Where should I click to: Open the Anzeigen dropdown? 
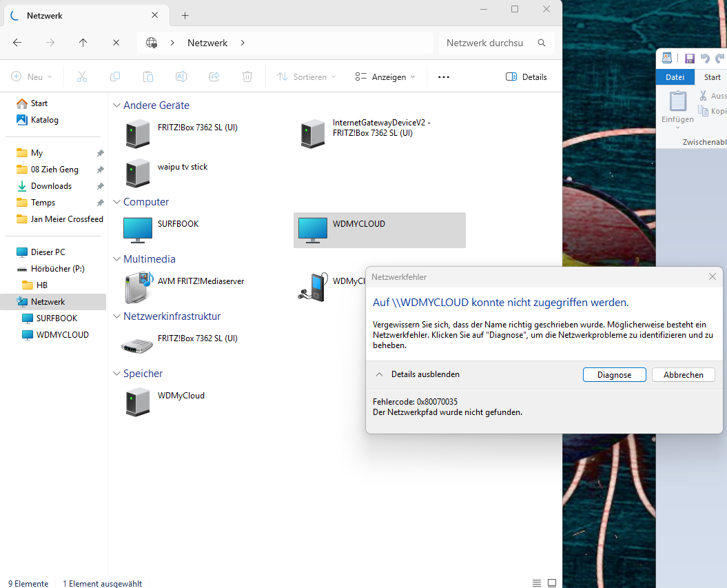pos(385,77)
